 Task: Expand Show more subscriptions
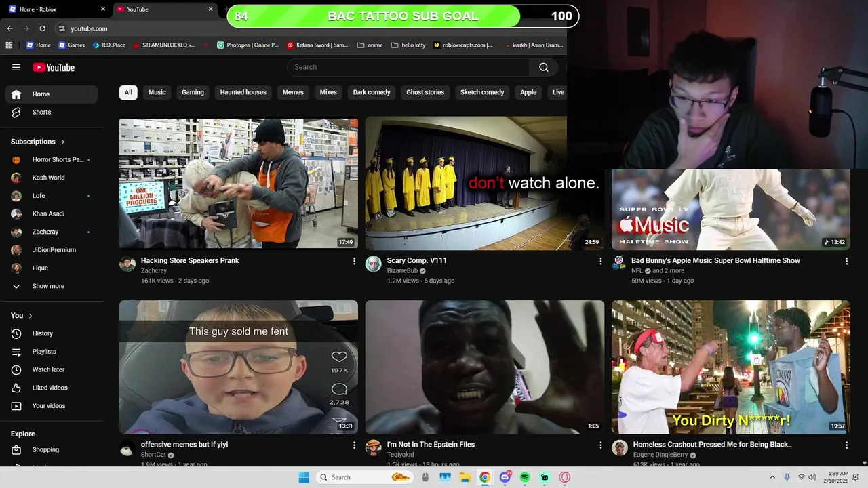[x=52, y=286]
